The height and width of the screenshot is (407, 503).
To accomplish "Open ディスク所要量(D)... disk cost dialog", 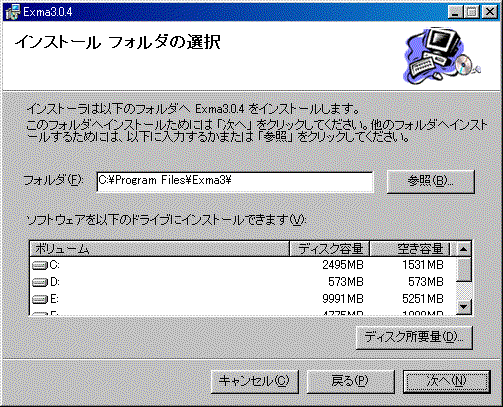I will pyautogui.click(x=414, y=337).
